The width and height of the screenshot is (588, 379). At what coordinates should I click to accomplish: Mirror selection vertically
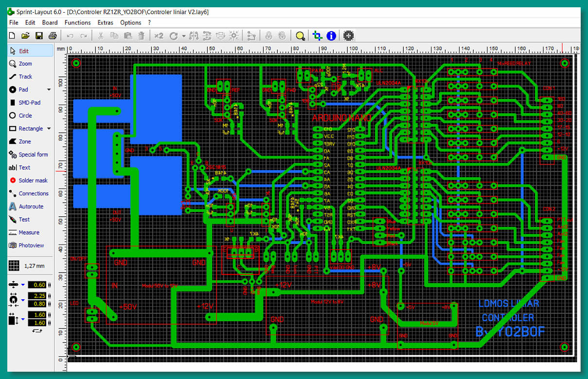click(207, 35)
